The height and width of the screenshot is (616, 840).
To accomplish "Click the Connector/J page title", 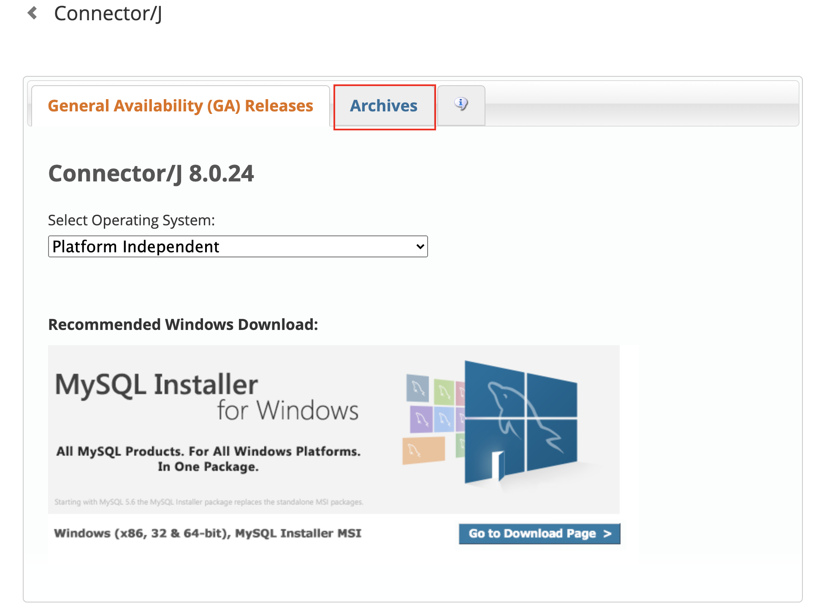I will [x=108, y=14].
